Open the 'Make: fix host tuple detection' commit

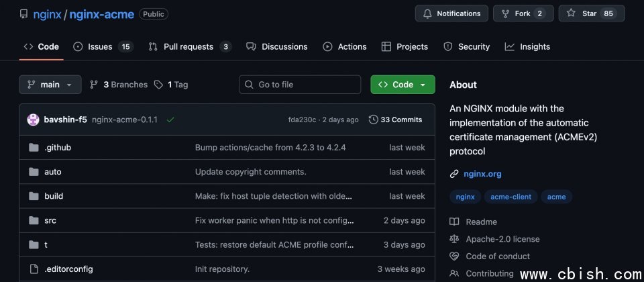(274, 196)
